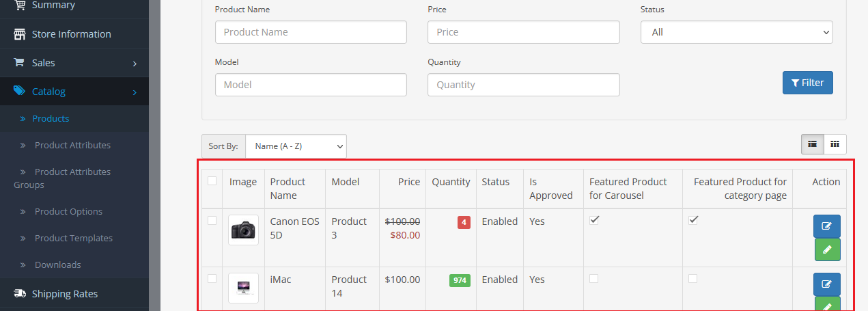Click the red quantity badge 4
Screen dimensions: 868x311
click(x=464, y=222)
